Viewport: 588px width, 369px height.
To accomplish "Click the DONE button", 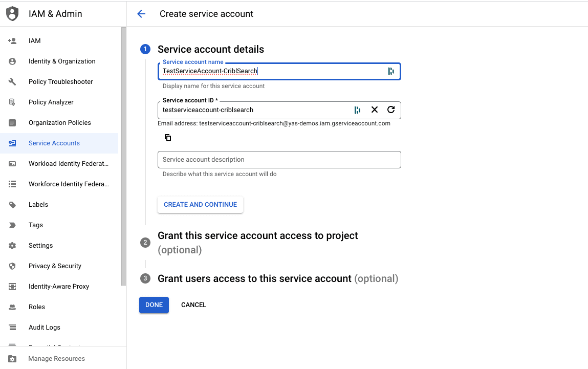I will (x=154, y=305).
